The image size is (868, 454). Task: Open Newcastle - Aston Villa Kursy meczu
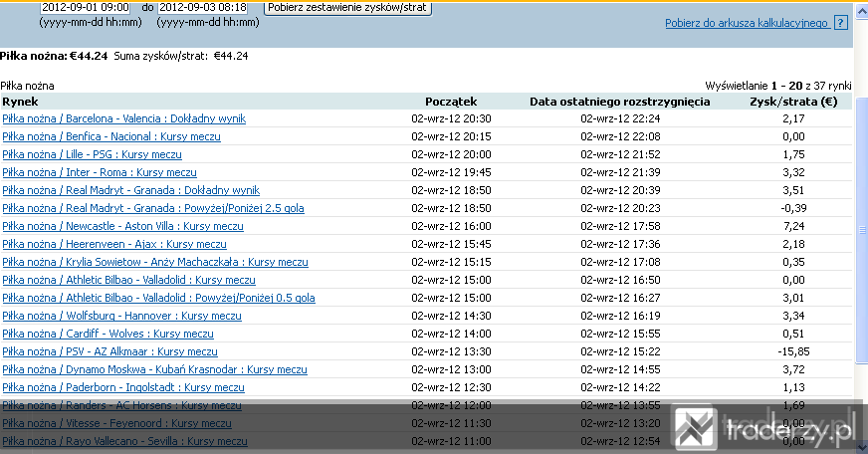(x=122, y=226)
